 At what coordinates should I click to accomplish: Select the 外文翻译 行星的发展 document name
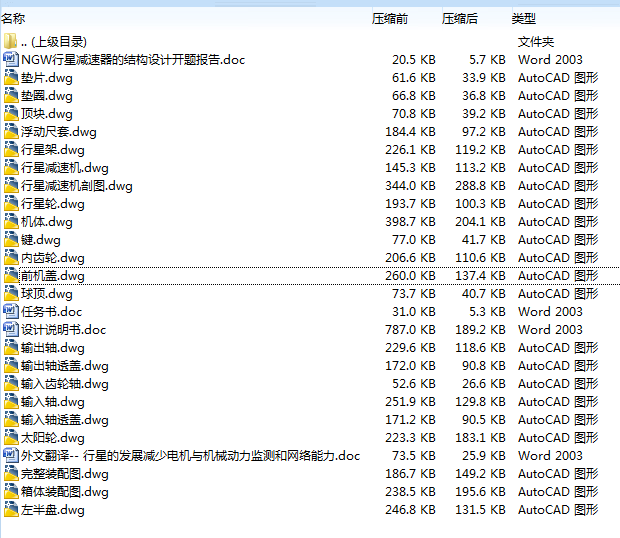point(191,456)
